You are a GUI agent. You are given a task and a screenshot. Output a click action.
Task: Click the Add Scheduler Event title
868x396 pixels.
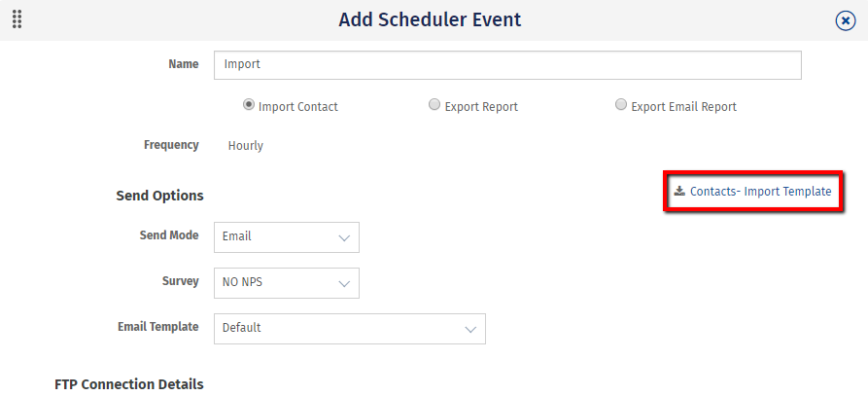(430, 19)
